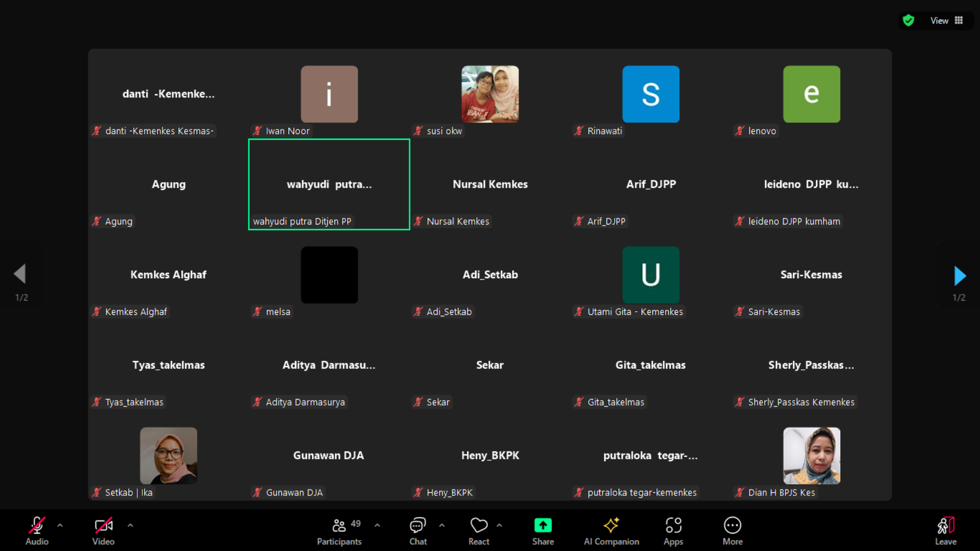Select Iwan Noor's avatar tile
980x551 pixels.
click(x=329, y=94)
